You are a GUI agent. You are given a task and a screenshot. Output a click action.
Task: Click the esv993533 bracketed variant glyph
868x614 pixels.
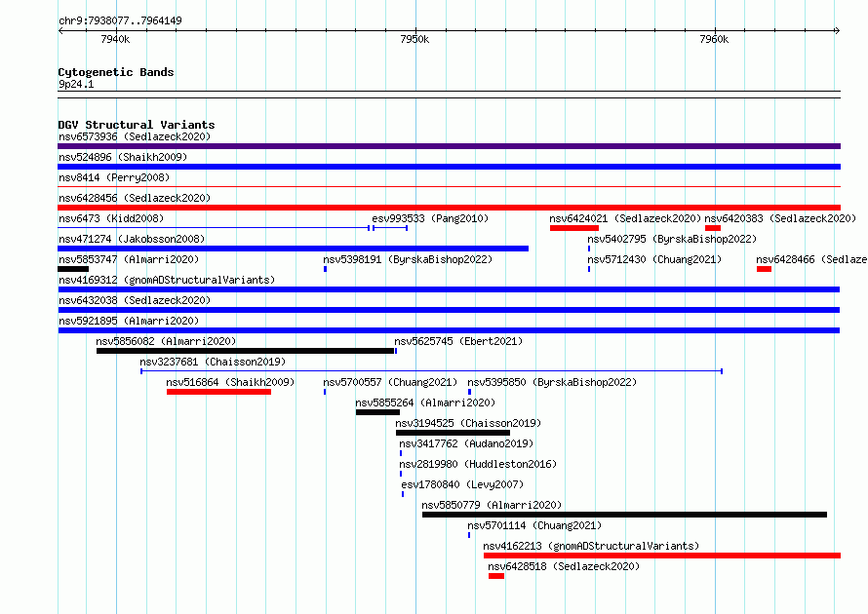point(390,228)
